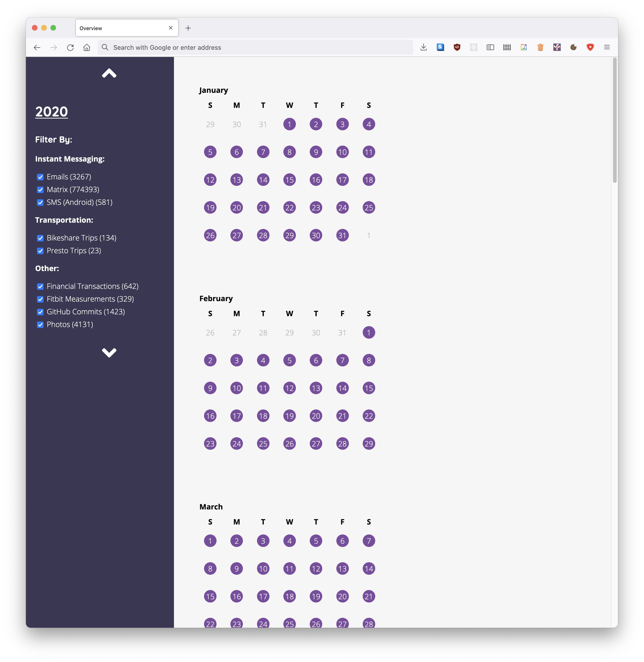The width and height of the screenshot is (644, 662).
Task: Click the February month heading
Action: (216, 299)
